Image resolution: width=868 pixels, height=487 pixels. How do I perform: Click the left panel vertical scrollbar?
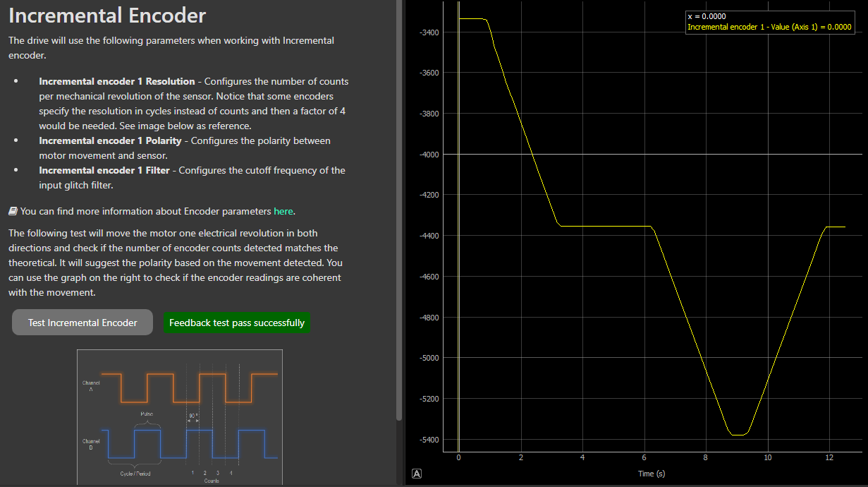(x=399, y=212)
